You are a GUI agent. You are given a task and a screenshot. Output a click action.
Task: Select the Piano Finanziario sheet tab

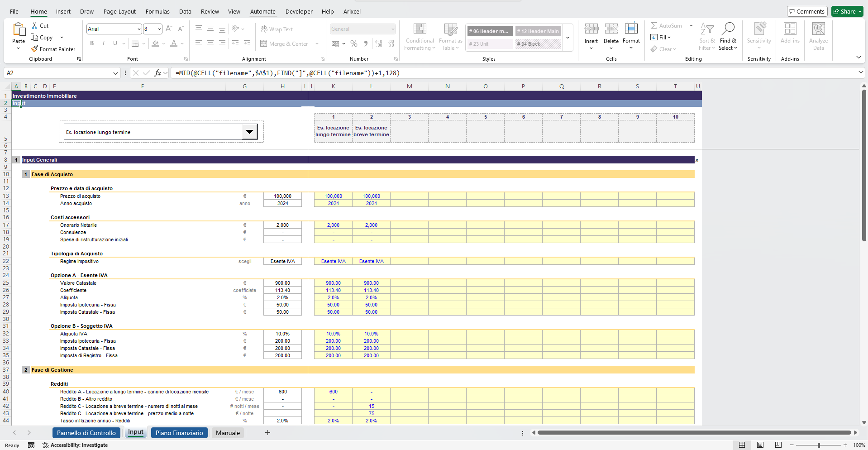(179, 433)
